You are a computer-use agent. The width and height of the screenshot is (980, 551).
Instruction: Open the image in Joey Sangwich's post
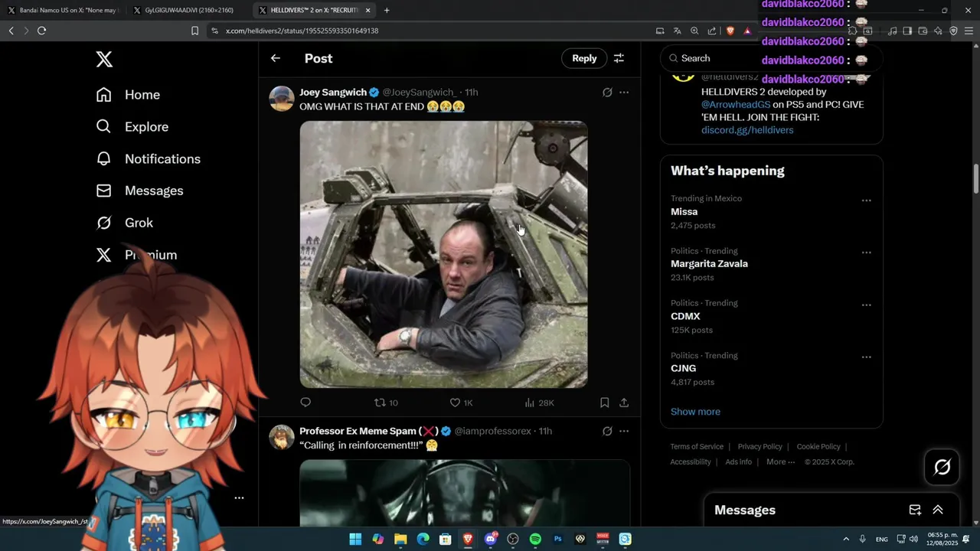(443, 254)
